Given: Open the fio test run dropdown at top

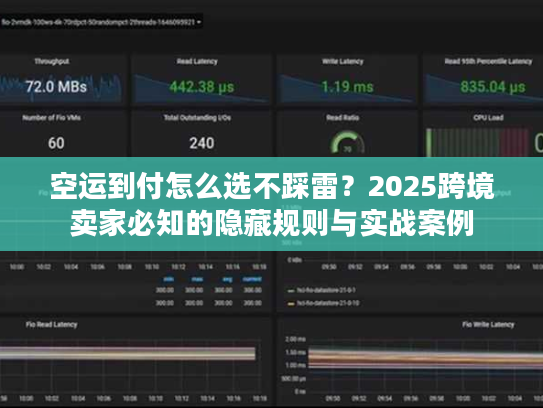Looking at the screenshot, I should (101, 22).
